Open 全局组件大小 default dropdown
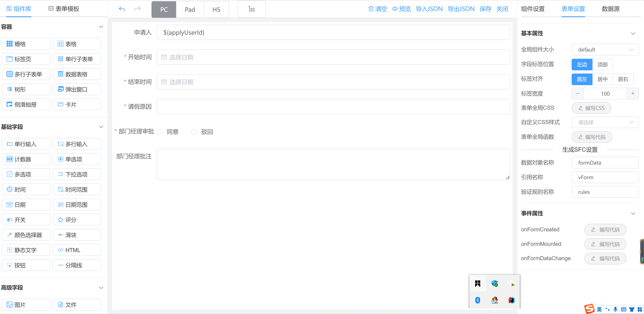Viewport: 644px width, 314px height. click(x=605, y=49)
